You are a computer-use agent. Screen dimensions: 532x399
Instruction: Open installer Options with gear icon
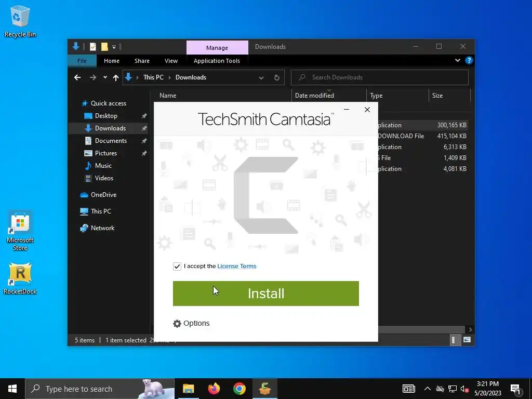(x=191, y=323)
